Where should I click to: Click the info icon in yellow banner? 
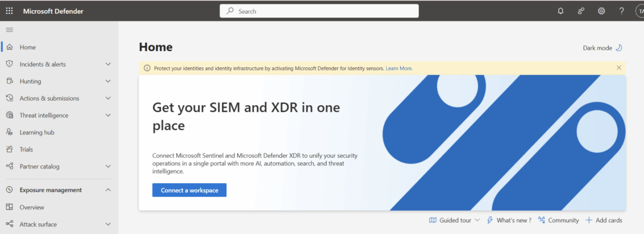point(147,68)
